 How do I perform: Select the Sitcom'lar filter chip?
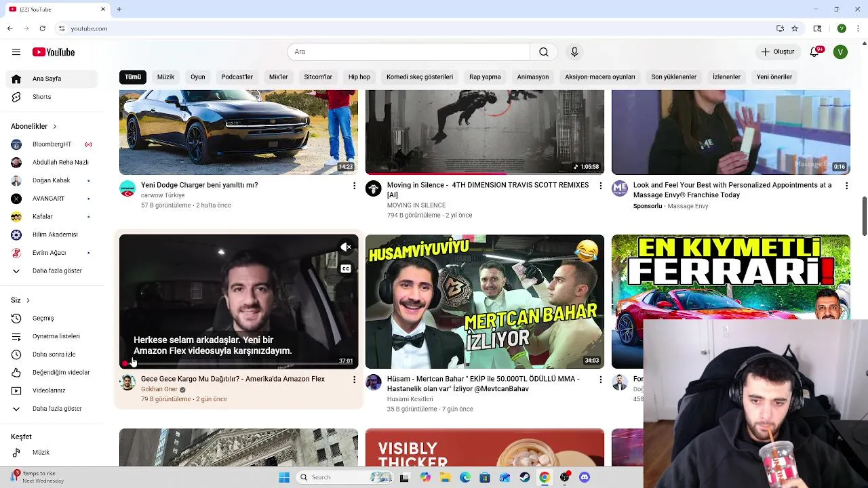coord(318,77)
